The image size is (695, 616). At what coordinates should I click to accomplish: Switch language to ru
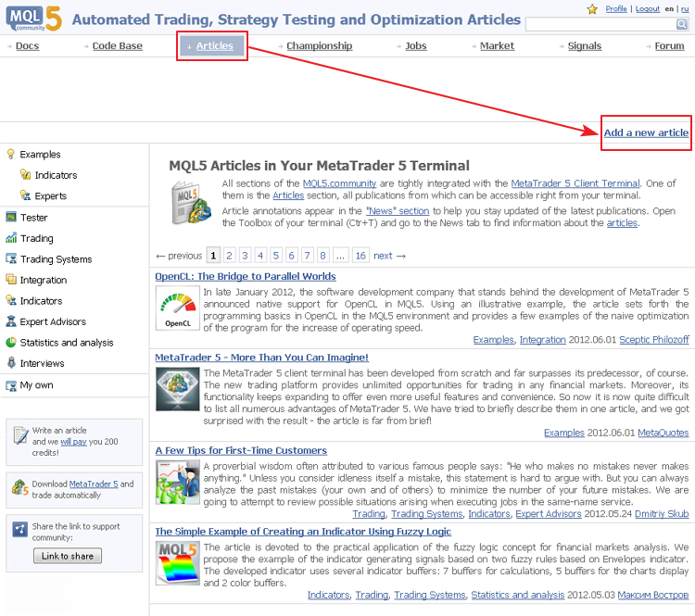point(685,8)
